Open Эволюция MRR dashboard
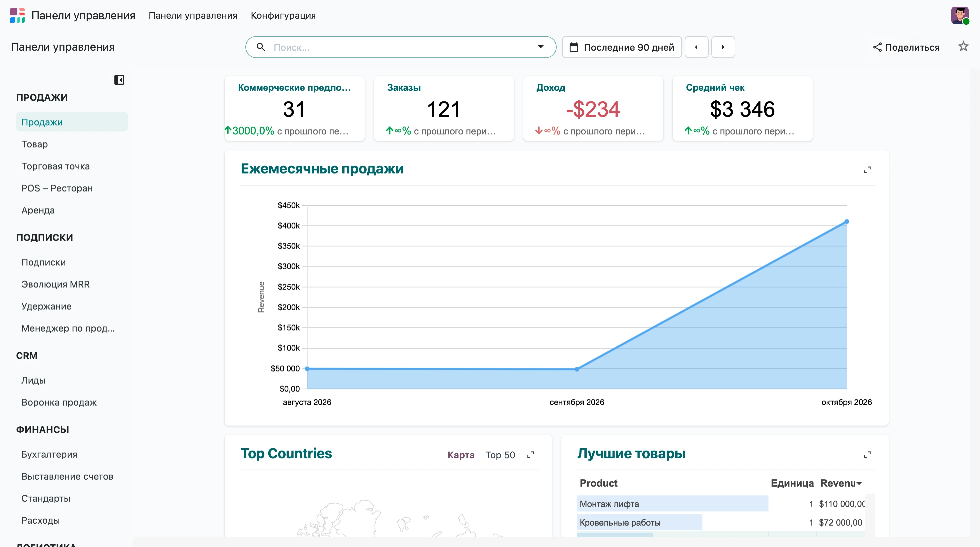The height and width of the screenshot is (547, 980). [72, 285]
